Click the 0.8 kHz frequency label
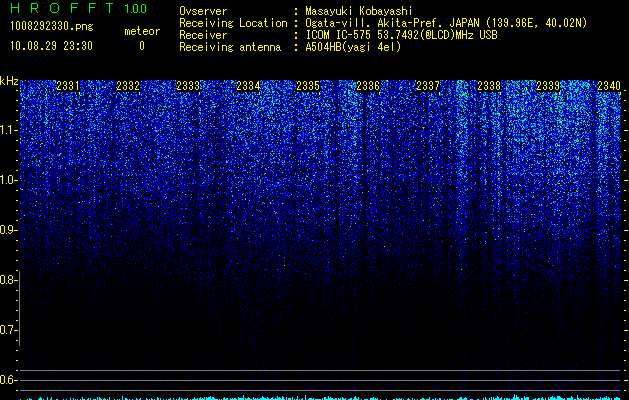Image resolution: width=629 pixels, height=400 pixels. (x=8, y=280)
